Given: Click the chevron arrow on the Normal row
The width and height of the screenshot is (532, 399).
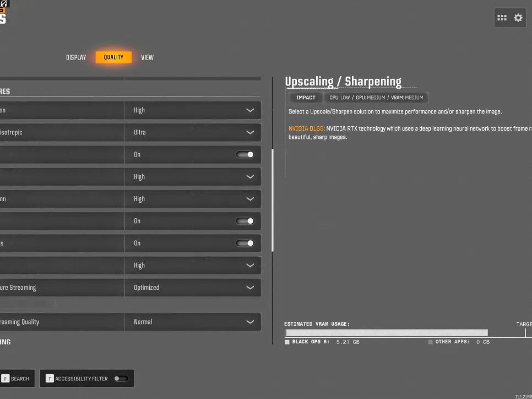Looking at the screenshot, I should 250,322.
